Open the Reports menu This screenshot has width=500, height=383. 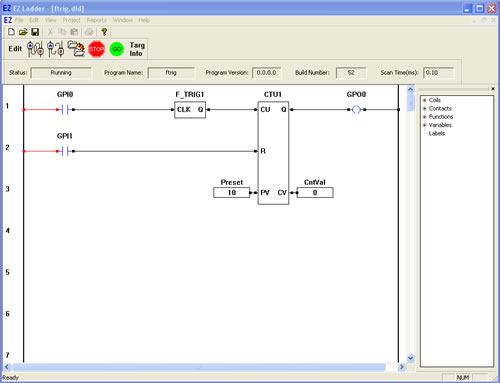point(96,20)
